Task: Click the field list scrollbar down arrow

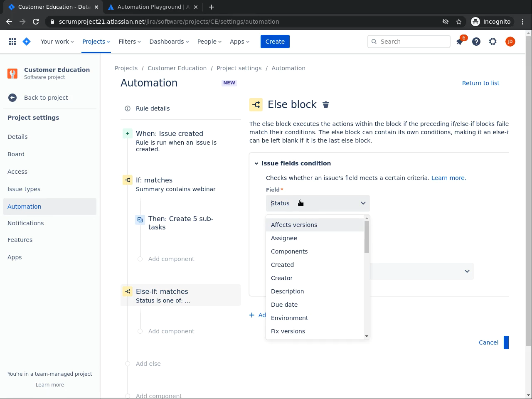Action: coord(367,336)
